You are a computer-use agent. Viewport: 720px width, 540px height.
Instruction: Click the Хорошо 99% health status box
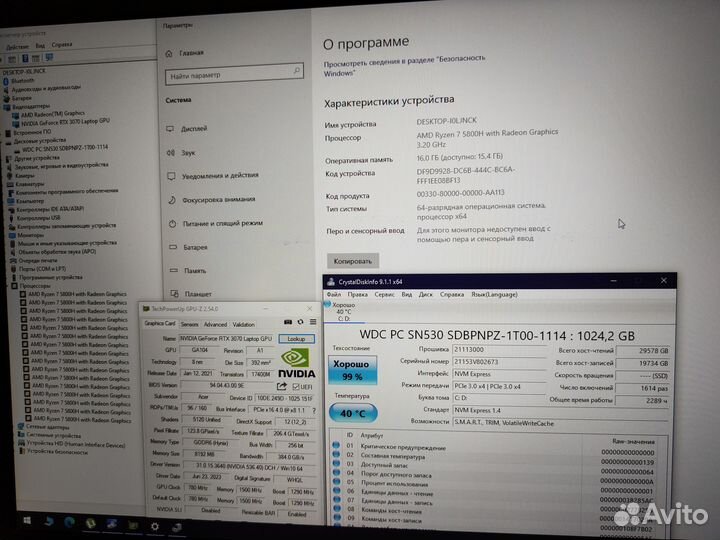point(353,370)
